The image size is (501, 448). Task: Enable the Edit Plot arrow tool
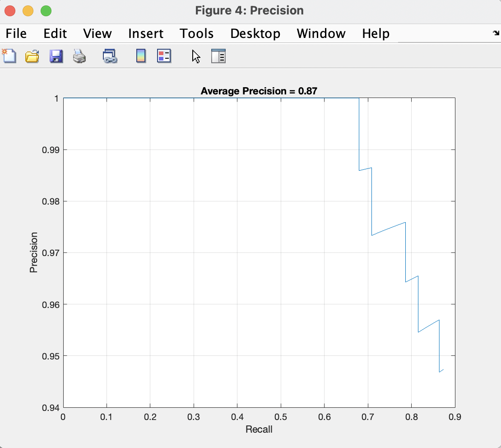196,56
